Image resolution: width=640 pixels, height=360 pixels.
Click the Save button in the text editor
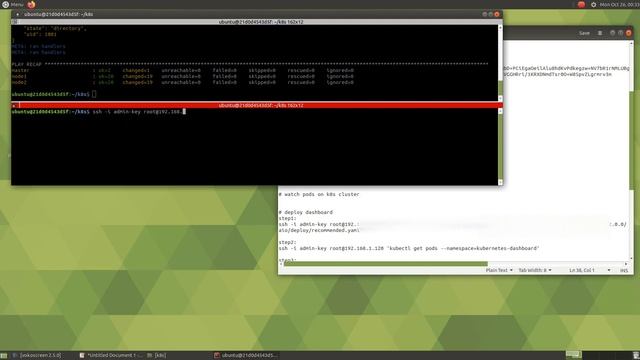pos(584,33)
